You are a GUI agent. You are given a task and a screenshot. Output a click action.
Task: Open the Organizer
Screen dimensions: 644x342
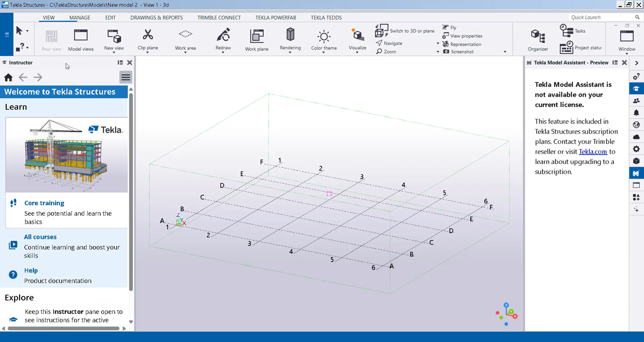538,40
